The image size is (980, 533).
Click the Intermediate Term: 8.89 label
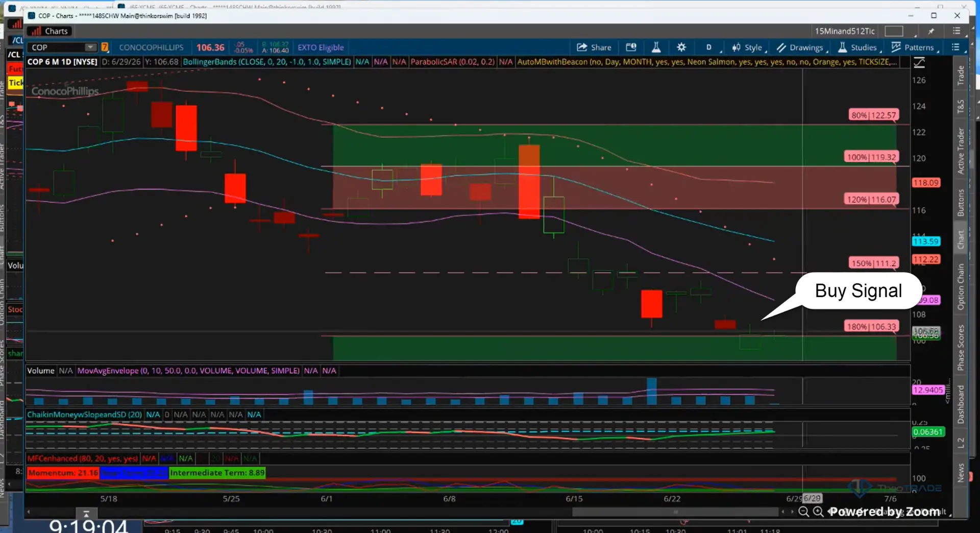[x=217, y=473]
